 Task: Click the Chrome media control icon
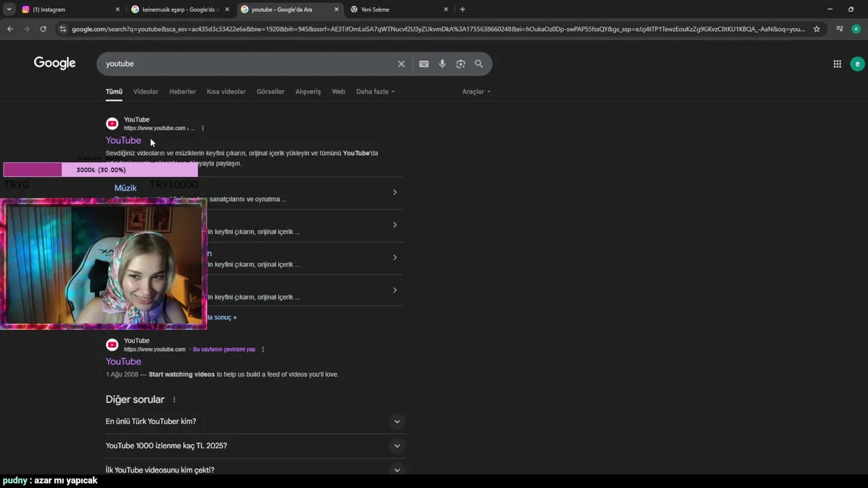click(840, 29)
